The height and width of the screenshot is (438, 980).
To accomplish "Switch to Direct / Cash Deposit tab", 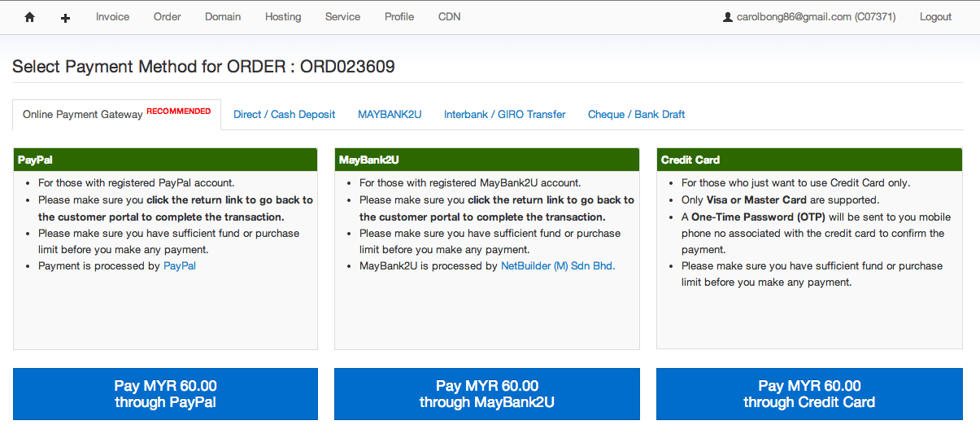I will [x=284, y=115].
